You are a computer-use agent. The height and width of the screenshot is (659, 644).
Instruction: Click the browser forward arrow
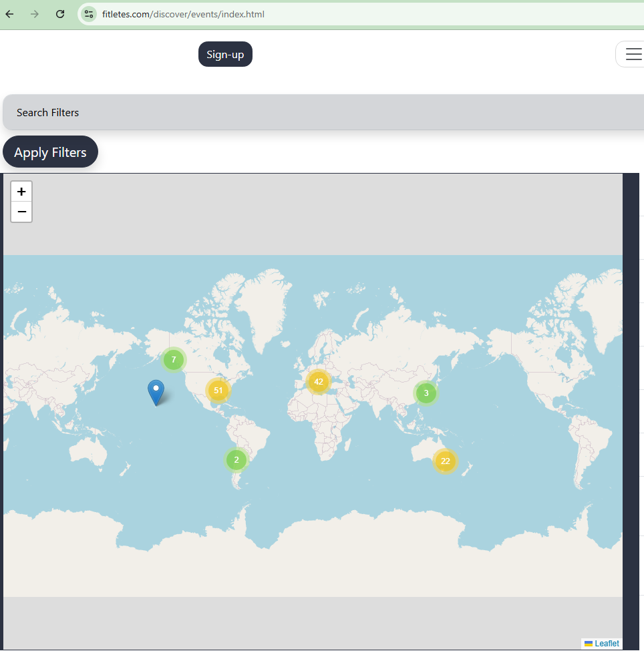(35, 14)
